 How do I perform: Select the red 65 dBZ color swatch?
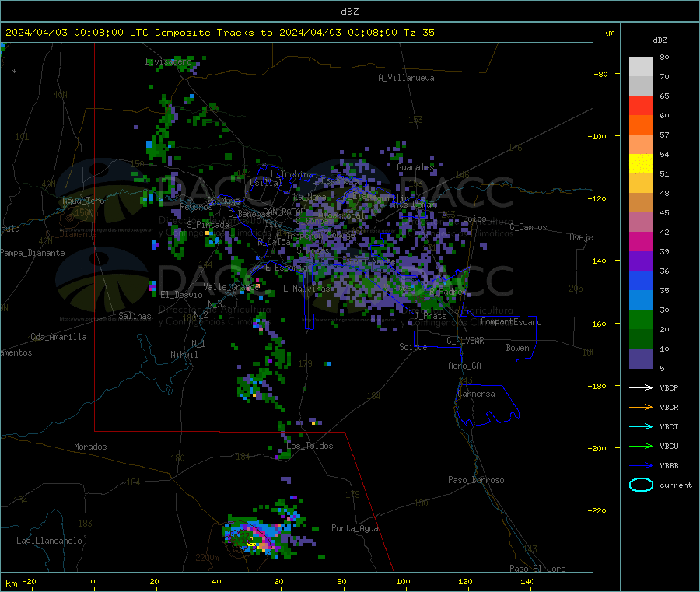click(x=641, y=105)
